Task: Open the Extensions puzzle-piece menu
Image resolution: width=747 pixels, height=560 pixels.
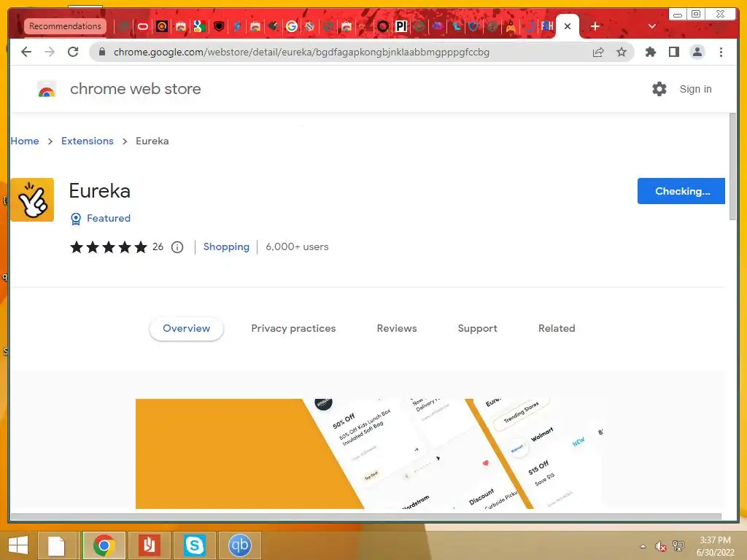Action: 650,52
